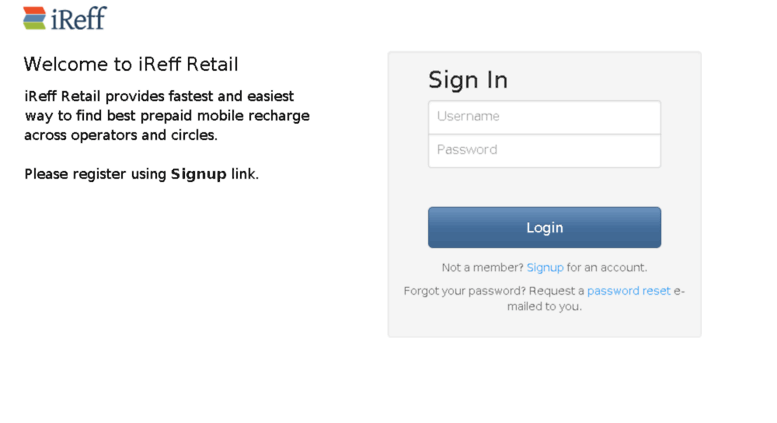Image resolution: width=777 pixels, height=423 pixels.
Task: Click the bold Signup word in intro text
Action: (x=198, y=174)
